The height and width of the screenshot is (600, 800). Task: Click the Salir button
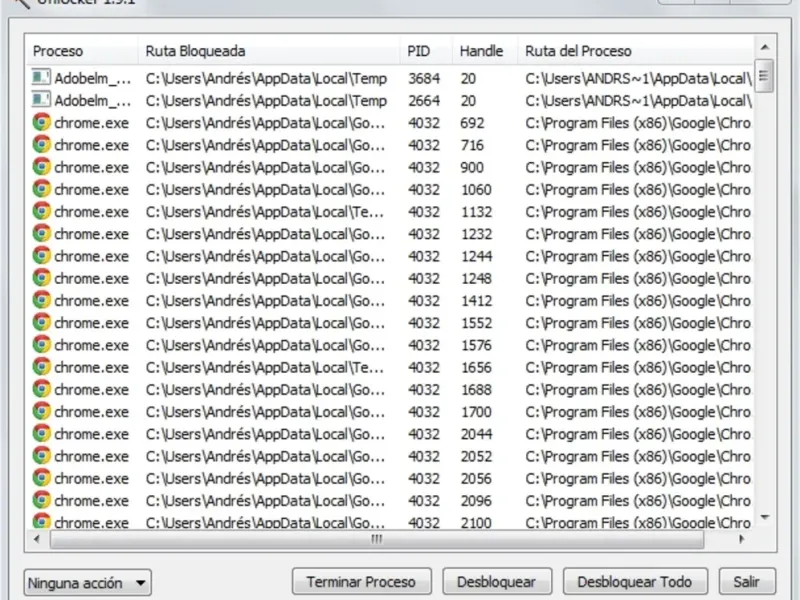coord(747,582)
